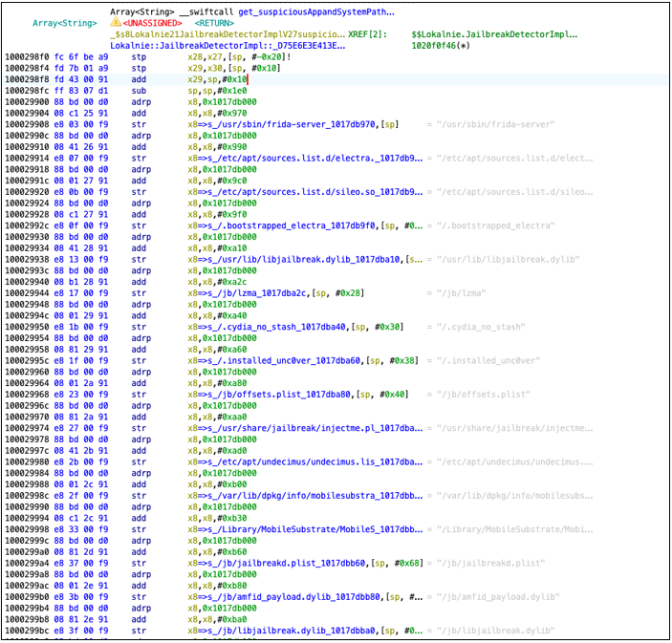
Task: Click the $$Lokalnie.JailbreakDetectorImpl reference
Action: 494,33
